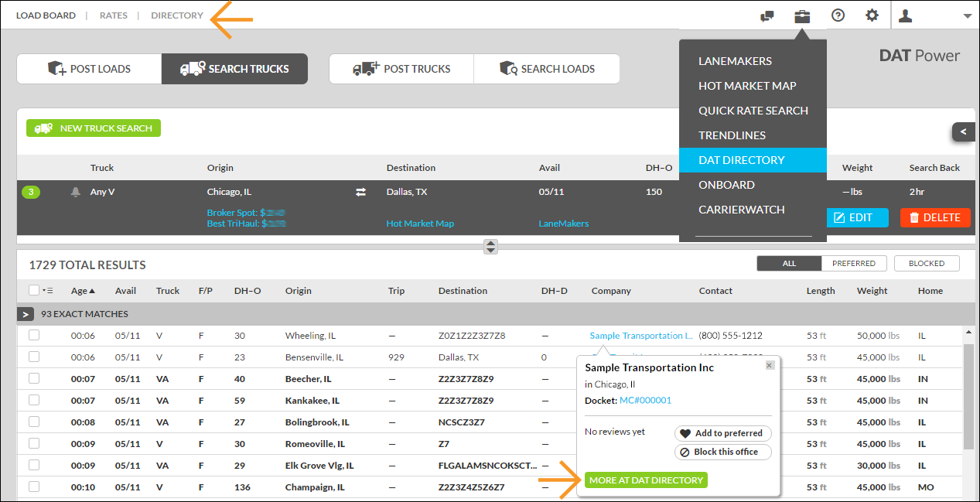Open the help question mark icon
This screenshot has height=502, width=980.
[x=838, y=15]
